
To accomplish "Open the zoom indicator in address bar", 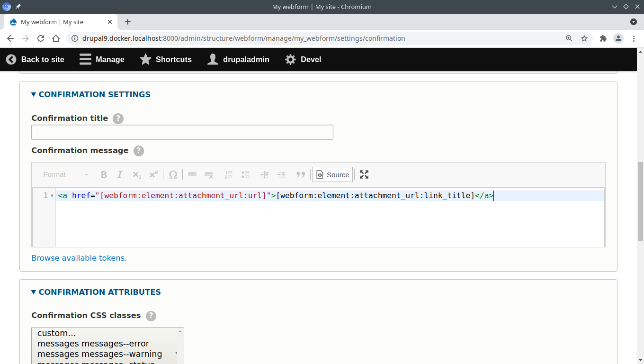I will point(569,38).
